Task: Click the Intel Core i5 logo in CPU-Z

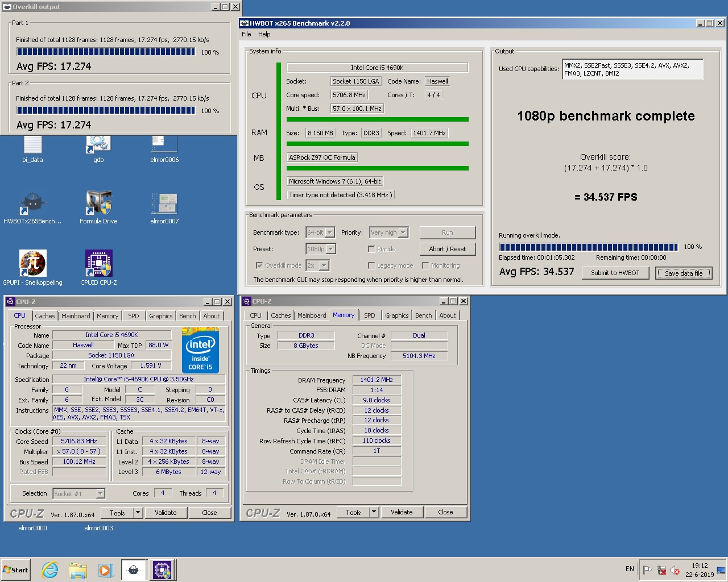Action: click(x=200, y=351)
